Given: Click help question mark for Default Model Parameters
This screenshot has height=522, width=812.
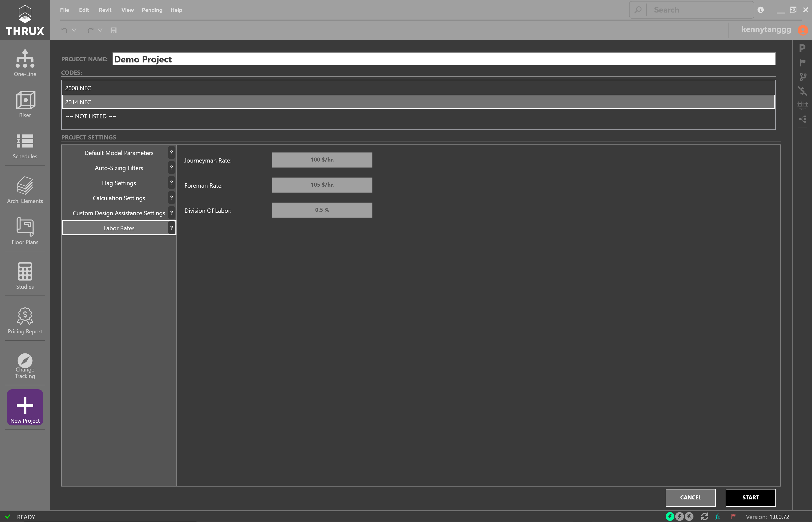Looking at the screenshot, I should point(172,153).
